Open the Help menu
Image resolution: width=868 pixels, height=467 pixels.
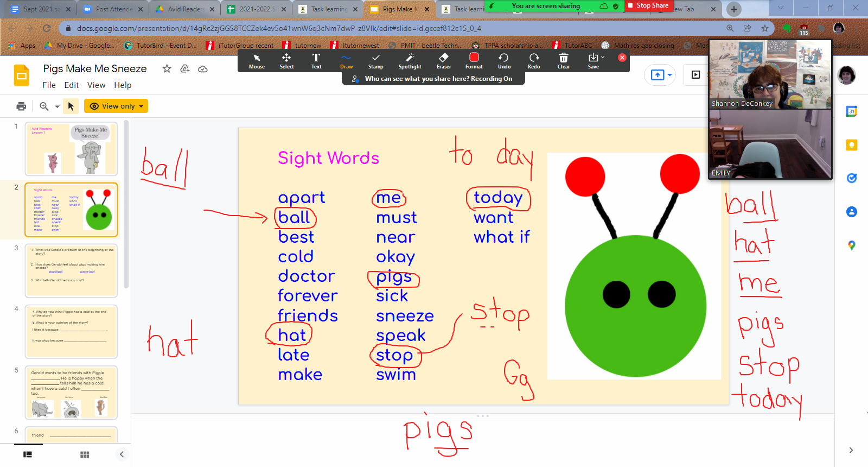(123, 85)
